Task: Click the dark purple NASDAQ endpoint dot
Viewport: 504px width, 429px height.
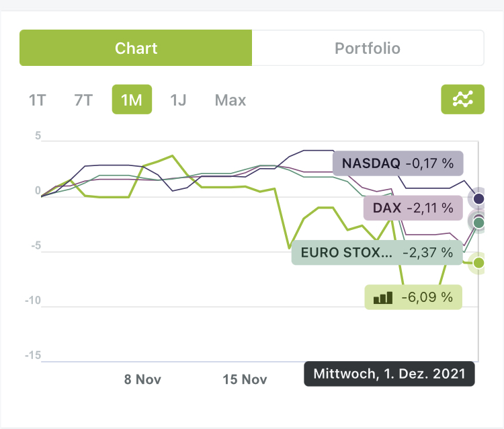Action: (x=478, y=198)
